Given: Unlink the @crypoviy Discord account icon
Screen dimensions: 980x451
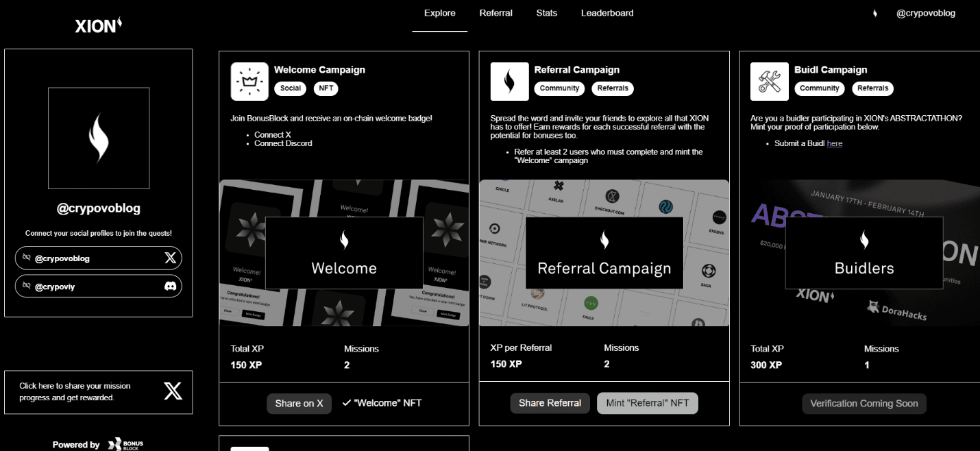Looking at the screenshot, I should 26,287.
